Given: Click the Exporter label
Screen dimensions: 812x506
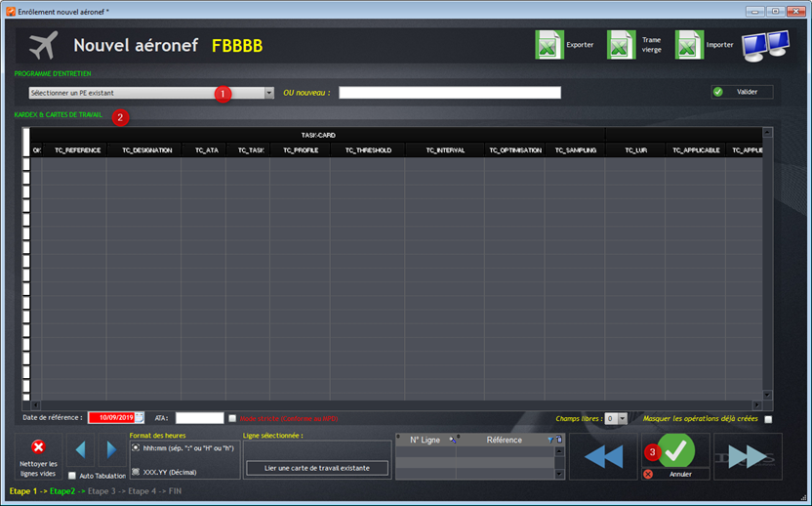Looking at the screenshot, I should tap(580, 45).
